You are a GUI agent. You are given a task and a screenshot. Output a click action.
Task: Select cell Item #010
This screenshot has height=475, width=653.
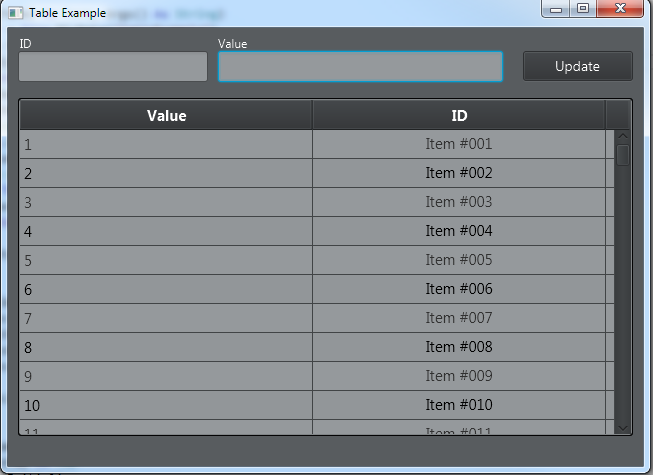459,405
